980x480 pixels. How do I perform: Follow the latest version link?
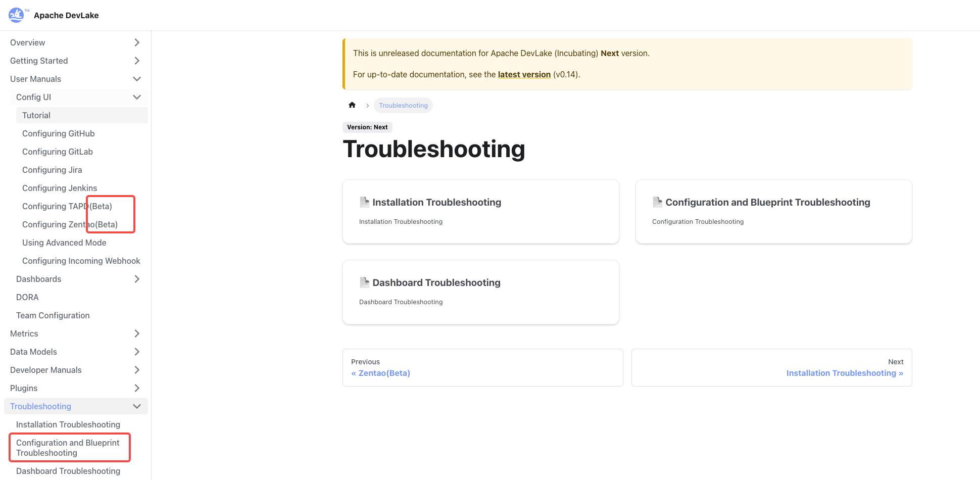[524, 74]
